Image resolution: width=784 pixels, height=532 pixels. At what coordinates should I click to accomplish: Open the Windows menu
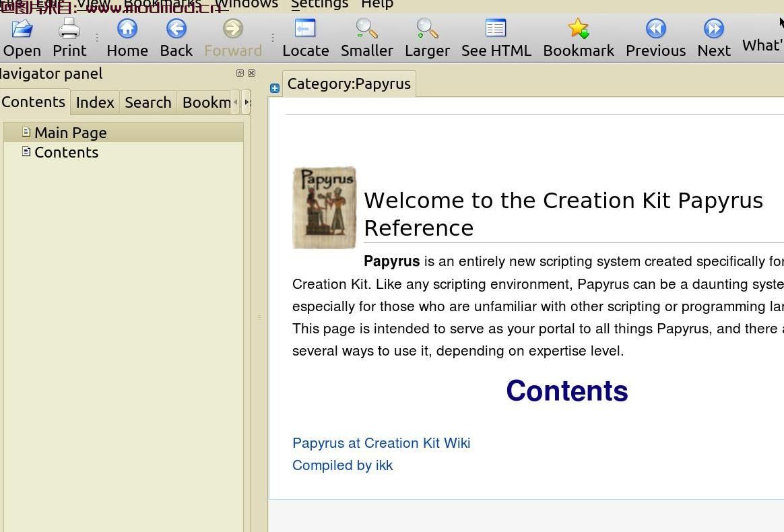(246, 4)
